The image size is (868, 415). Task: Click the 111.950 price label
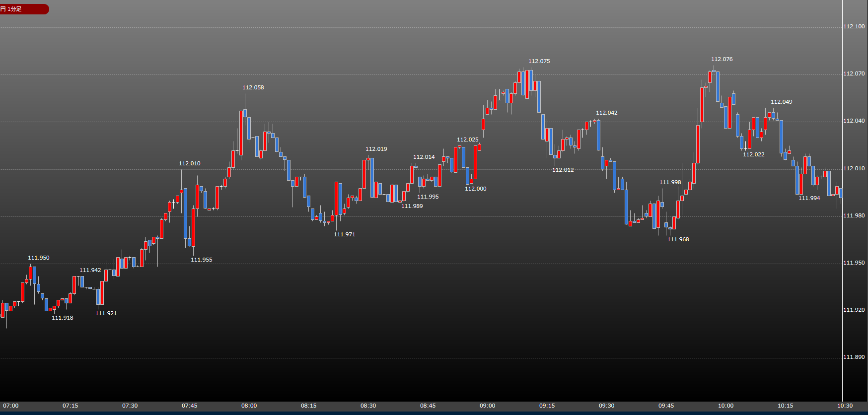(39, 258)
